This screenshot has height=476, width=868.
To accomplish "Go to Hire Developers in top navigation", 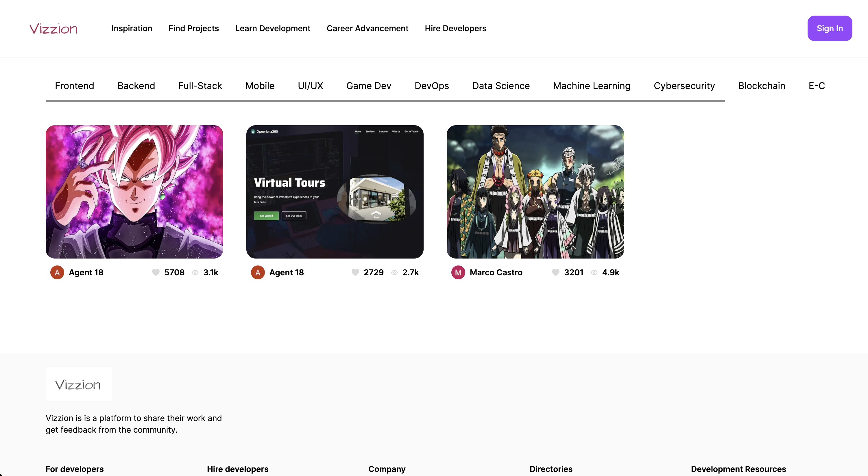I will [455, 29].
